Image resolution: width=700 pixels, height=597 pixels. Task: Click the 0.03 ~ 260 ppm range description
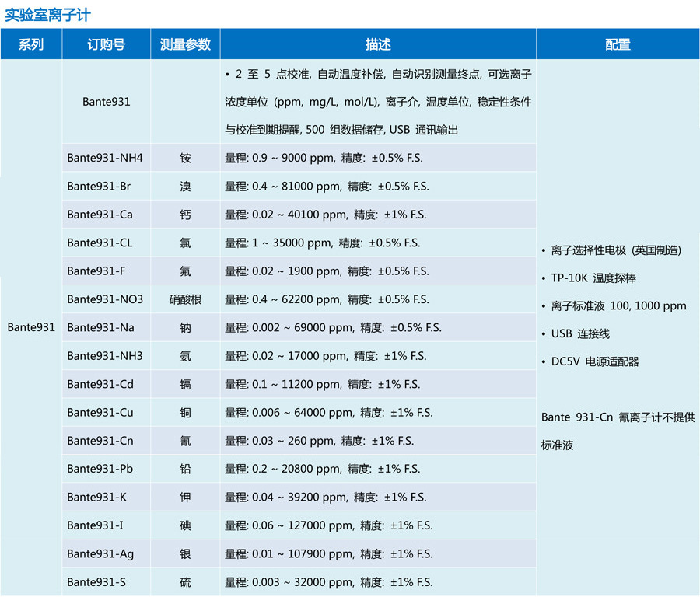pos(319,441)
